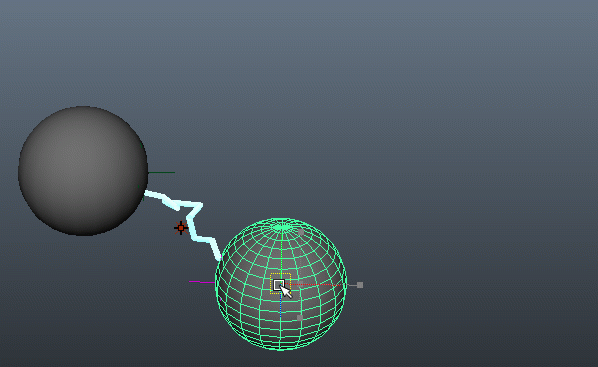Click the blue dotted axis manipulator line
This screenshot has height=367, width=598.
click(280, 305)
